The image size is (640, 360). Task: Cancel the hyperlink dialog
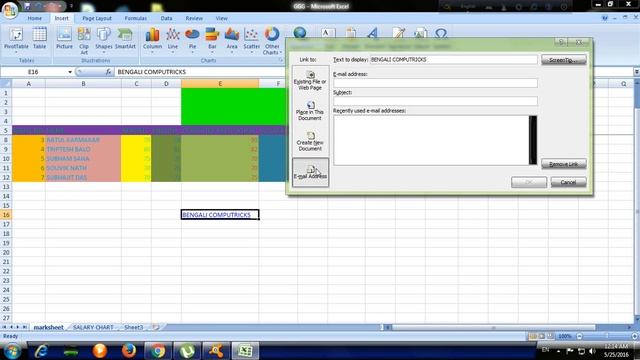(568, 182)
